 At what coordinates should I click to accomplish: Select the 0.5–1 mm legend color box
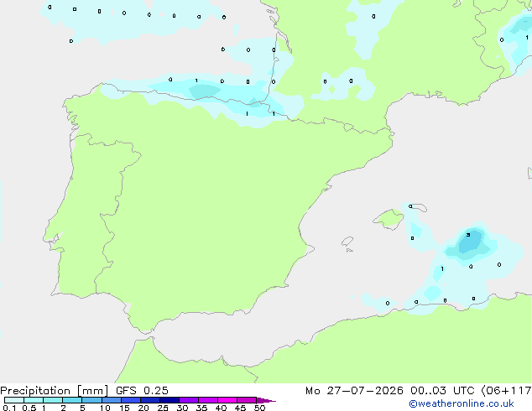pyautogui.click(x=34, y=400)
